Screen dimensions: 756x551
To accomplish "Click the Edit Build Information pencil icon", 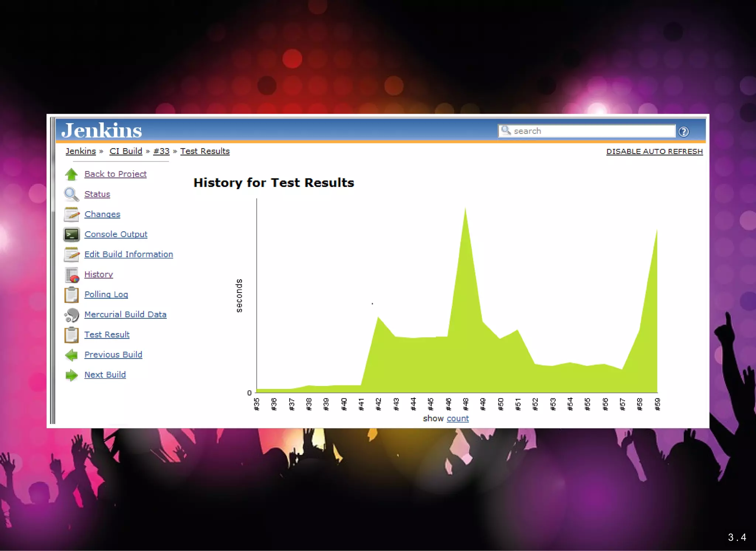I will [x=71, y=254].
